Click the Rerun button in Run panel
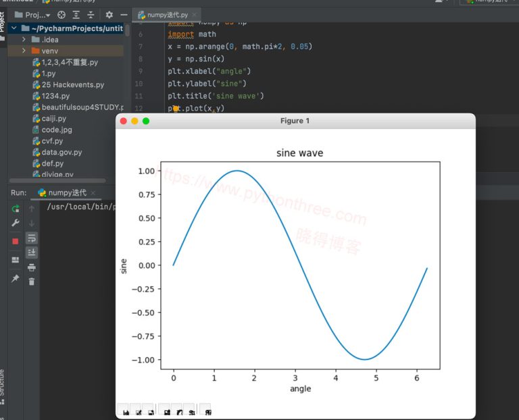 click(x=16, y=209)
